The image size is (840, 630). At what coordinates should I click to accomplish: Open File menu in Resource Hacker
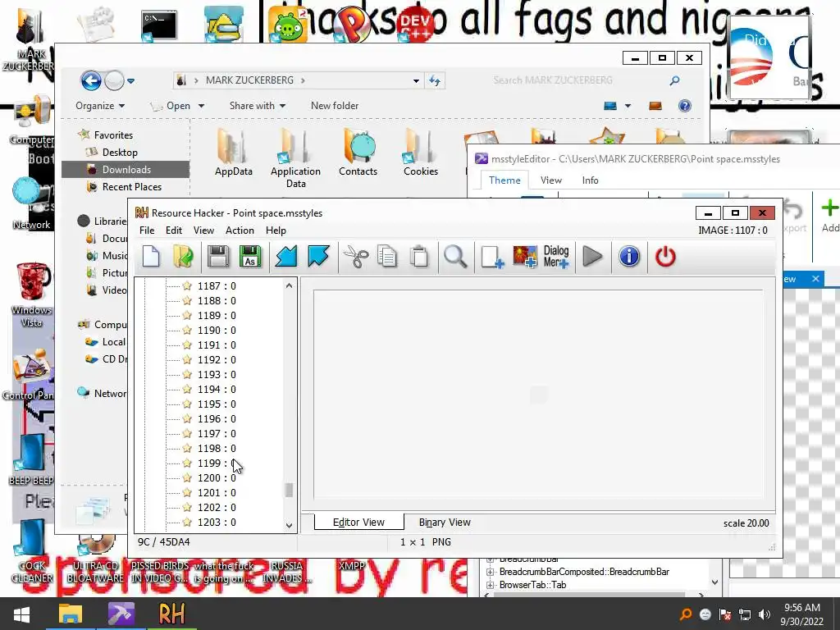(x=147, y=231)
